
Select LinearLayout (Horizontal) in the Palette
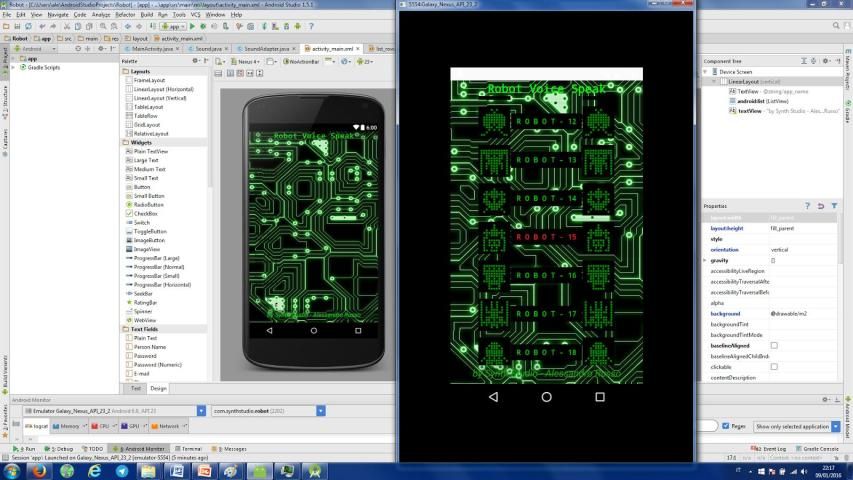point(163,90)
